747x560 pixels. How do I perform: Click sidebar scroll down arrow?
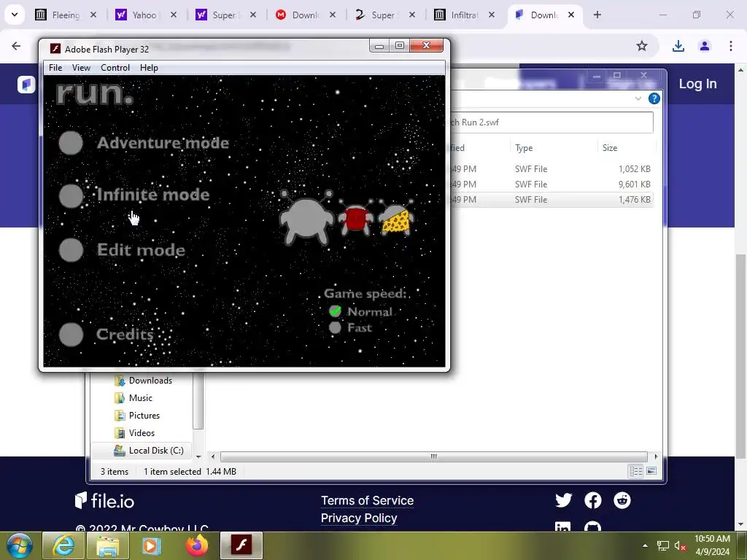198,456
